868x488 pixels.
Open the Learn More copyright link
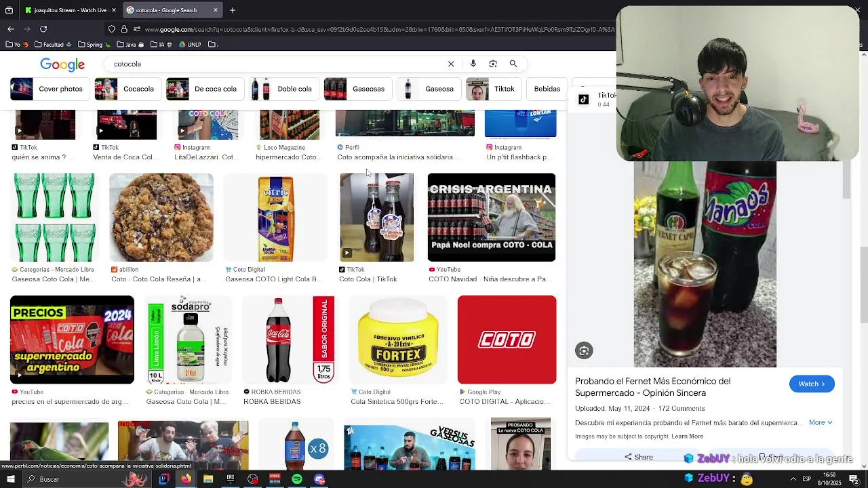coord(687,436)
